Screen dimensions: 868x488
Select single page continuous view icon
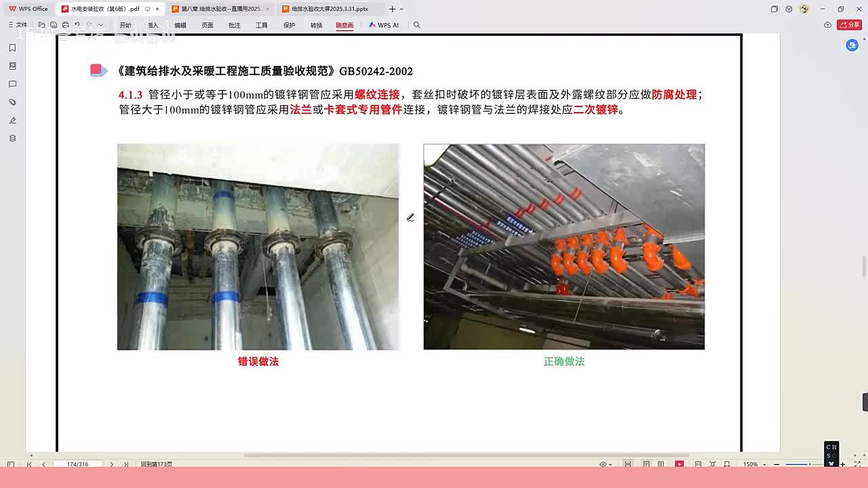[646, 464]
